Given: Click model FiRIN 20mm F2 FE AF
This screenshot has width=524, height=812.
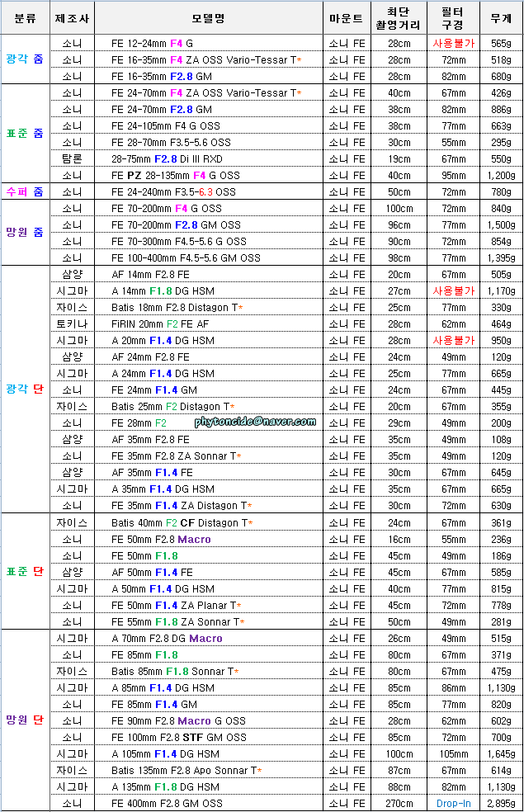Looking at the screenshot, I should point(161,324).
